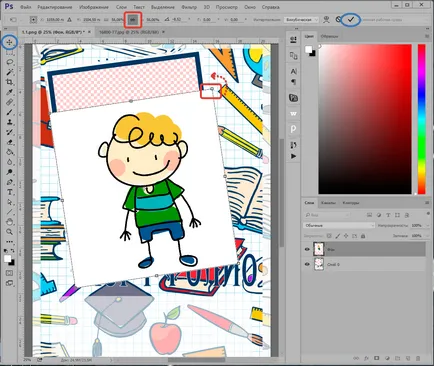The height and width of the screenshot is (366, 434).
Task: Open the layer filter type dropdown
Action: coord(327,215)
